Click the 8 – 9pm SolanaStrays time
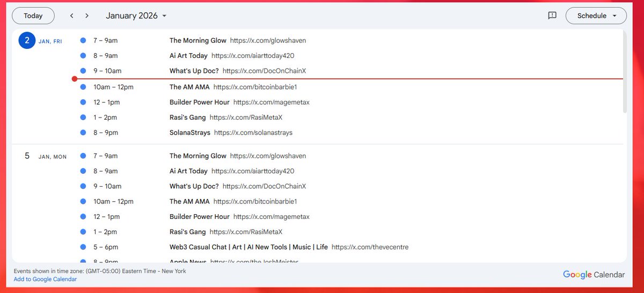The height and width of the screenshot is (293, 644). [x=106, y=132]
